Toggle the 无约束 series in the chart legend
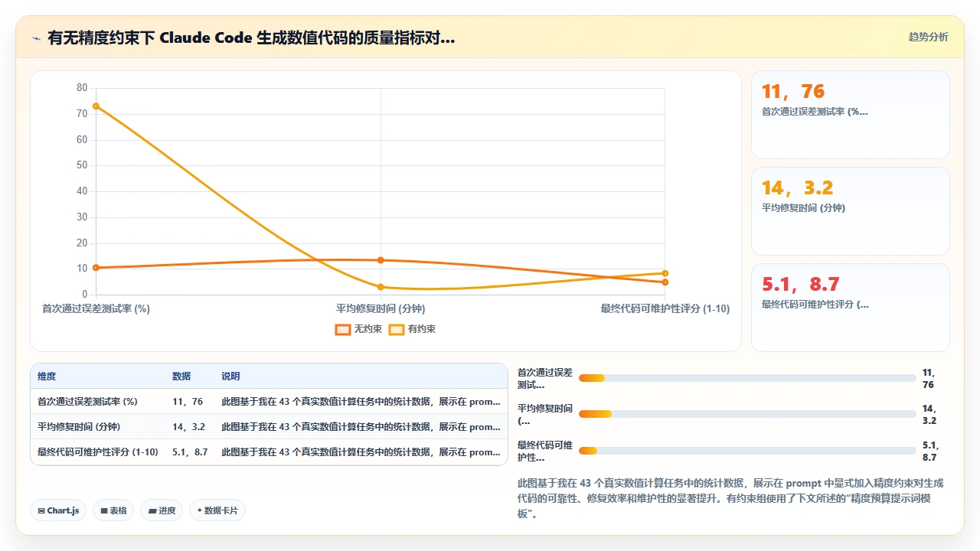Screen dimensions: 980x551 358,329
